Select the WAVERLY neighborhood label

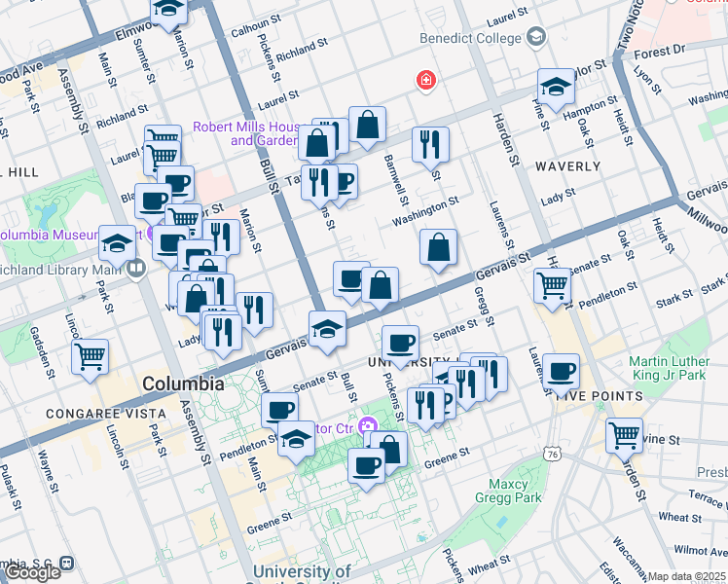(567, 166)
